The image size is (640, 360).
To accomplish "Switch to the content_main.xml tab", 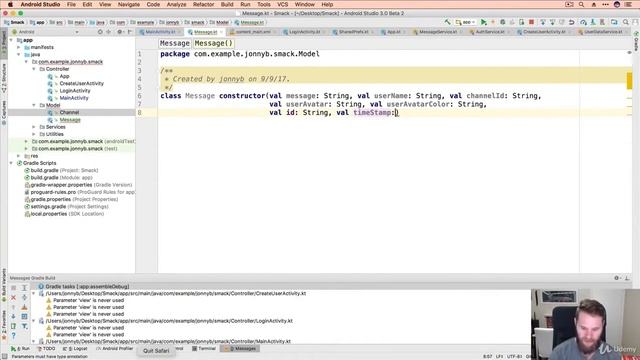I will coord(253,32).
